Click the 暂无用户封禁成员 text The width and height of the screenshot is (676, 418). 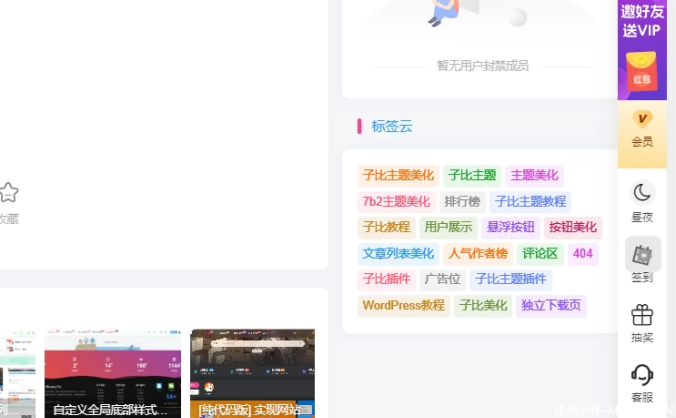(x=482, y=66)
